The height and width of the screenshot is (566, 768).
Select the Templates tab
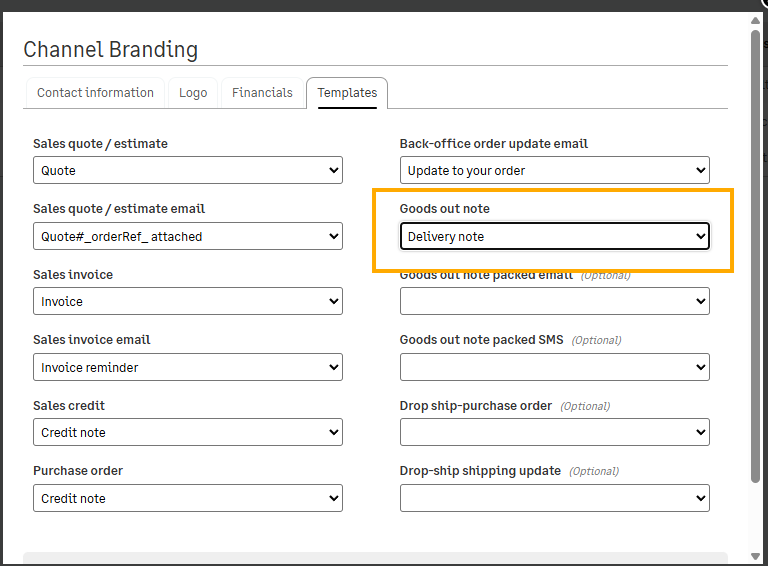point(347,93)
